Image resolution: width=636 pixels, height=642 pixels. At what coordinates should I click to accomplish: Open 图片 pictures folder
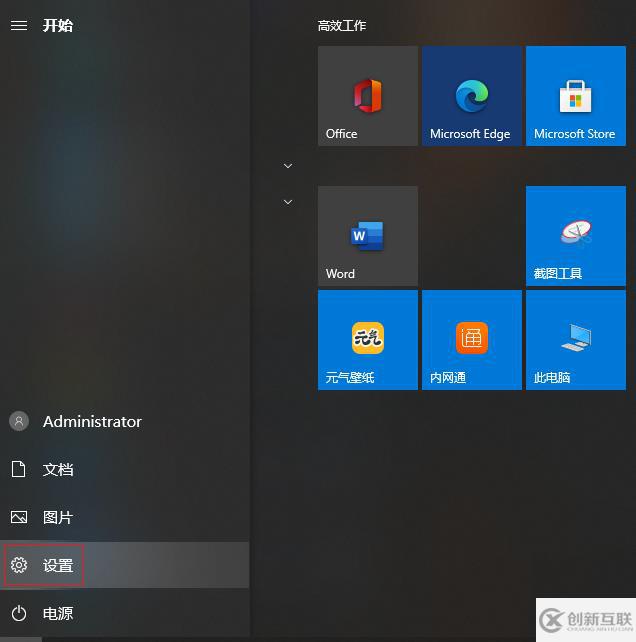point(124,517)
